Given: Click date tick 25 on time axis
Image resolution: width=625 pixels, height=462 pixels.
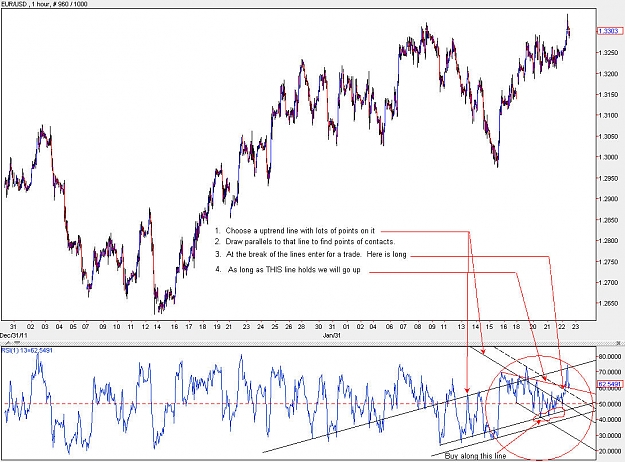Looking at the screenshot, I should point(275,327).
